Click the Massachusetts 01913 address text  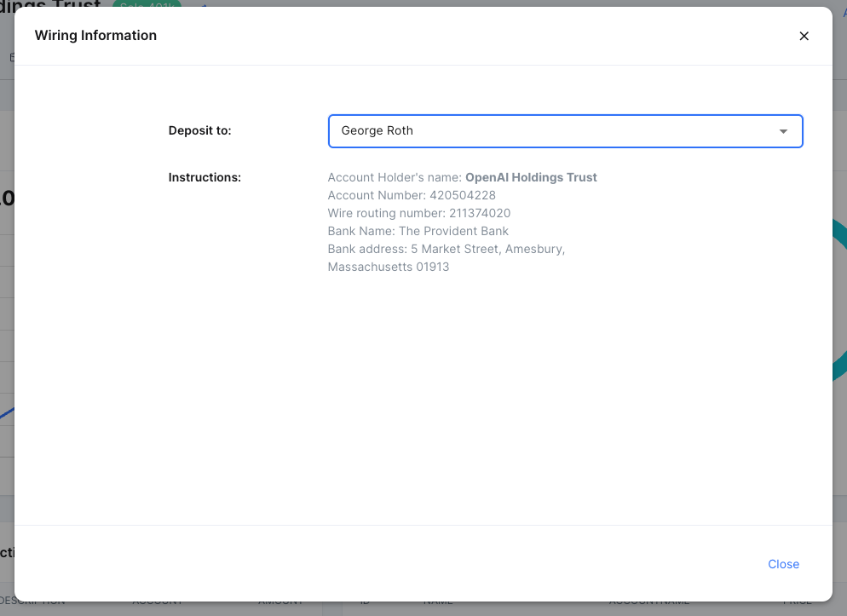tap(389, 267)
